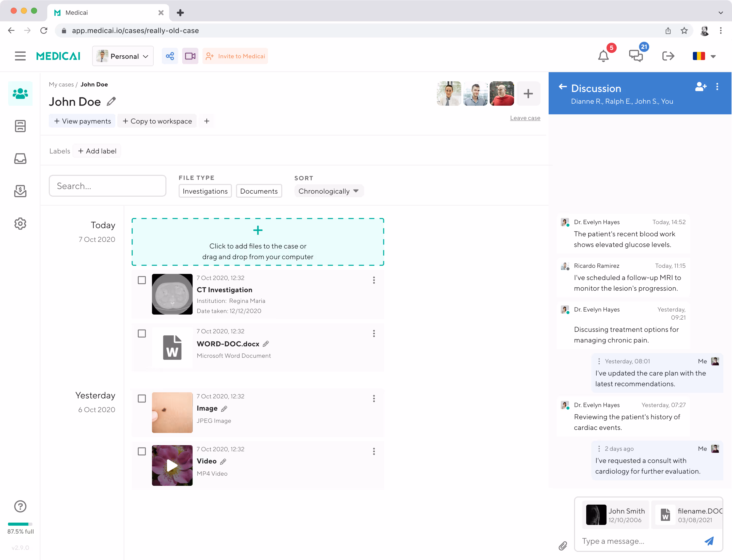Filter by Investigations file type

205,191
